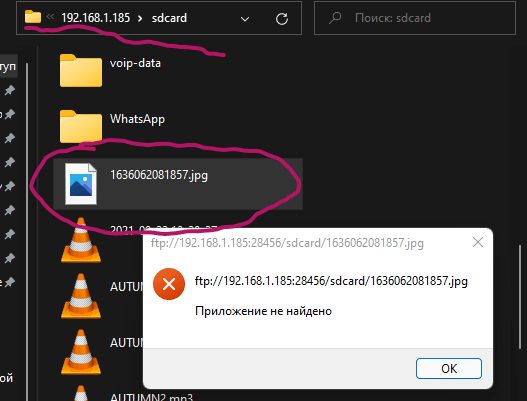This screenshot has height=401, width=527.
Task: Select the voip-data folder name label
Action: point(135,63)
